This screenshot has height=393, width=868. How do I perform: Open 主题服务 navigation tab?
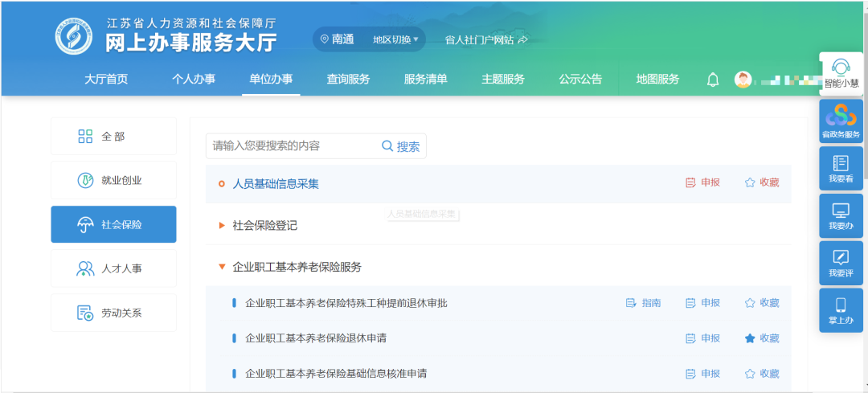(x=502, y=79)
